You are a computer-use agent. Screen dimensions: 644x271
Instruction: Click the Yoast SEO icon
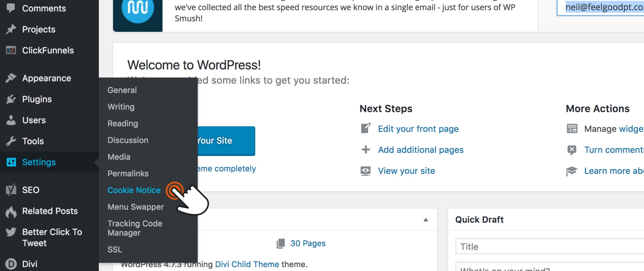[x=11, y=190]
